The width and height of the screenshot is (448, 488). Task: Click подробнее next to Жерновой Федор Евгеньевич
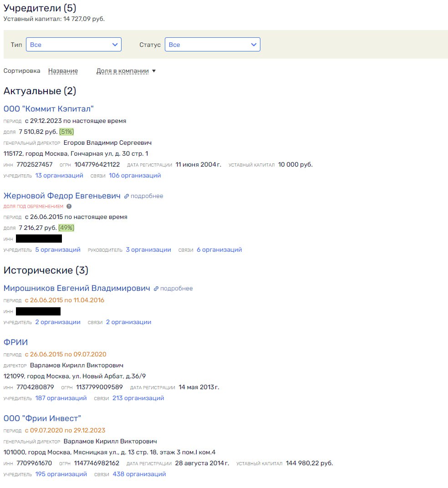pyautogui.click(x=147, y=196)
